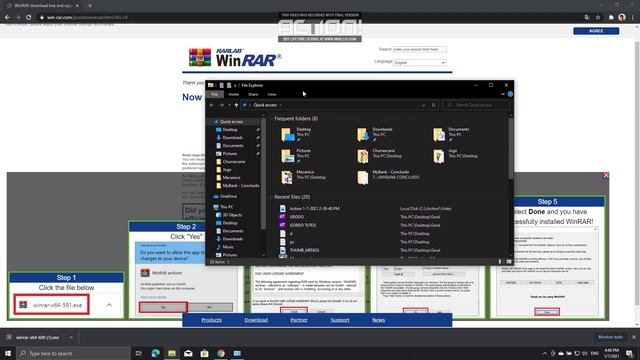Click the translate page icon in address bar
This screenshot has height=360, width=640.
click(x=587, y=18)
